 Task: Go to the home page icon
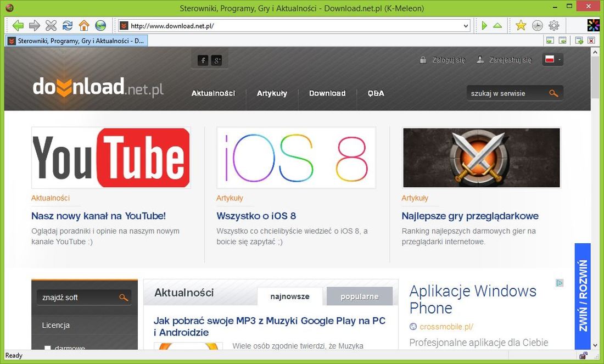pos(84,26)
